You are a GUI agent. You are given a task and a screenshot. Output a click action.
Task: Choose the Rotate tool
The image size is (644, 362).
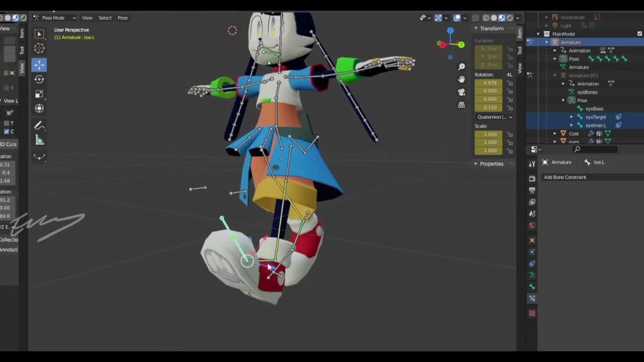39,79
